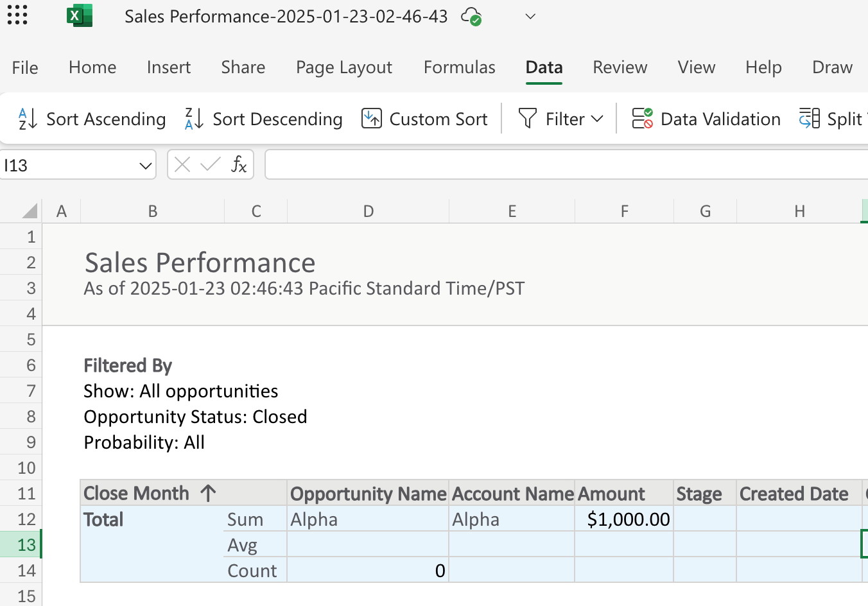This screenshot has height=606, width=868.
Task: Open Custom Sort dialog
Action: point(425,119)
